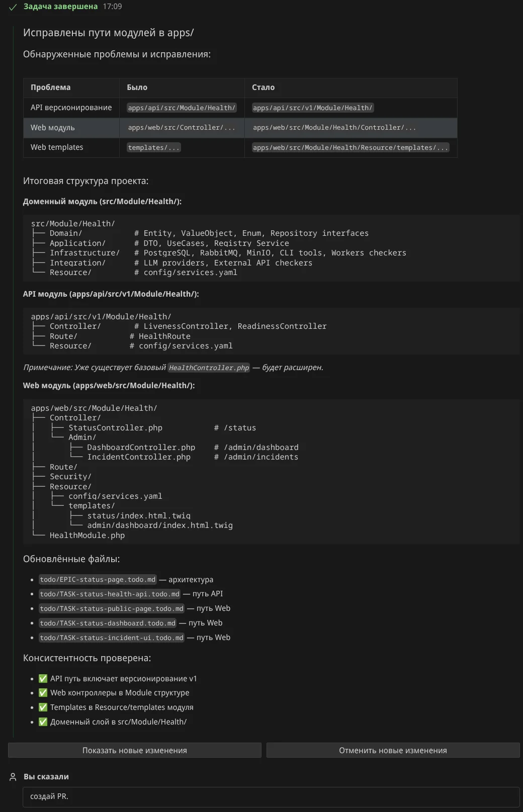The image size is (523, 812).
Task: Click the Проблема column header
Action: [50, 87]
